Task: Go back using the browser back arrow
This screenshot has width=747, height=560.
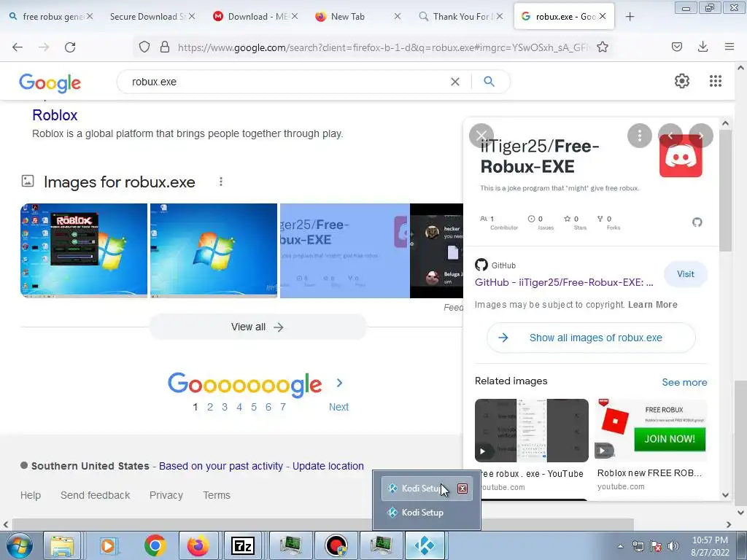Action: [x=18, y=47]
